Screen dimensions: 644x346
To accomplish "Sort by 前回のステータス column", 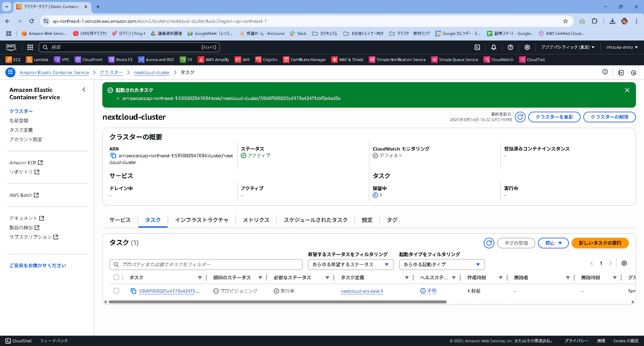I will (x=260, y=278).
